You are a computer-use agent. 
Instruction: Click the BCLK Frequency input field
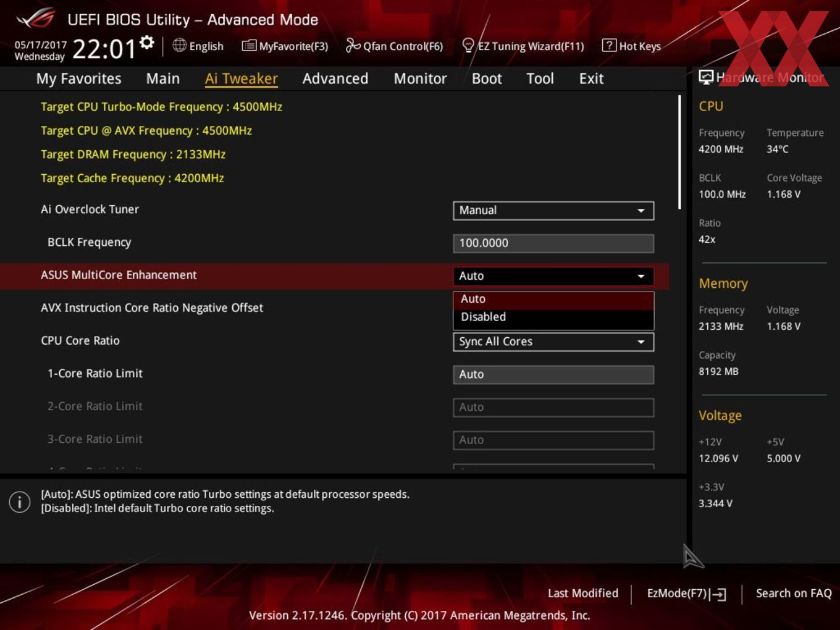tap(553, 243)
